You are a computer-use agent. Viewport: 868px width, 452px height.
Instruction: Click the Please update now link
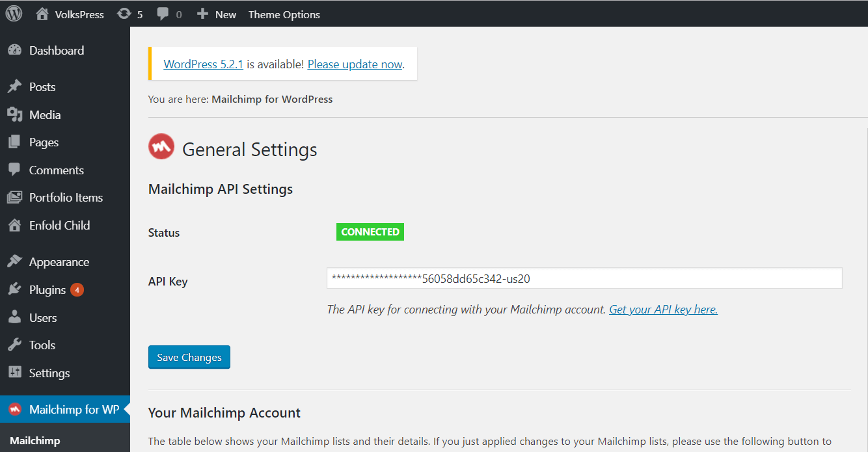click(355, 64)
